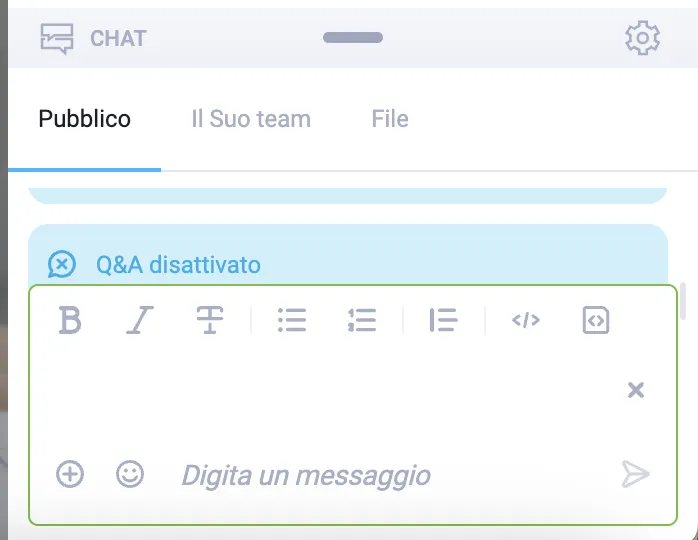This screenshot has width=698, height=540.
Task: Switch to Il Suo team tab
Action: (251, 119)
